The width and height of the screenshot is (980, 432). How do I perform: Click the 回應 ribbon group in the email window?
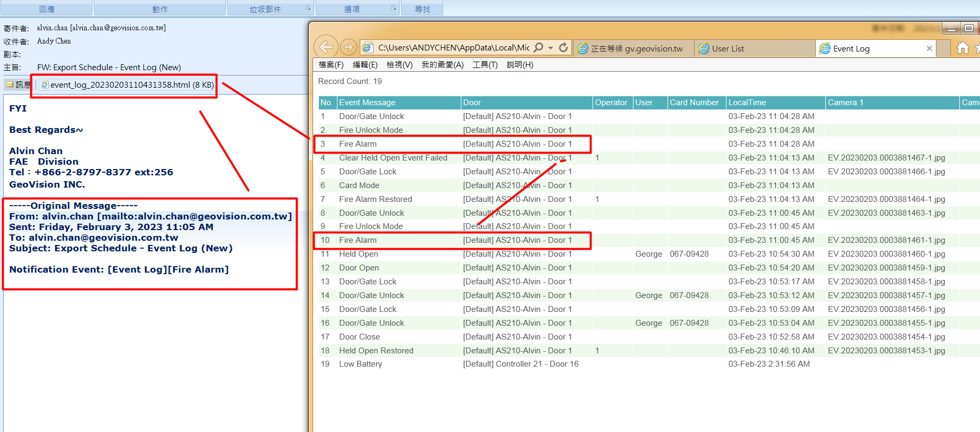pyautogui.click(x=47, y=9)
